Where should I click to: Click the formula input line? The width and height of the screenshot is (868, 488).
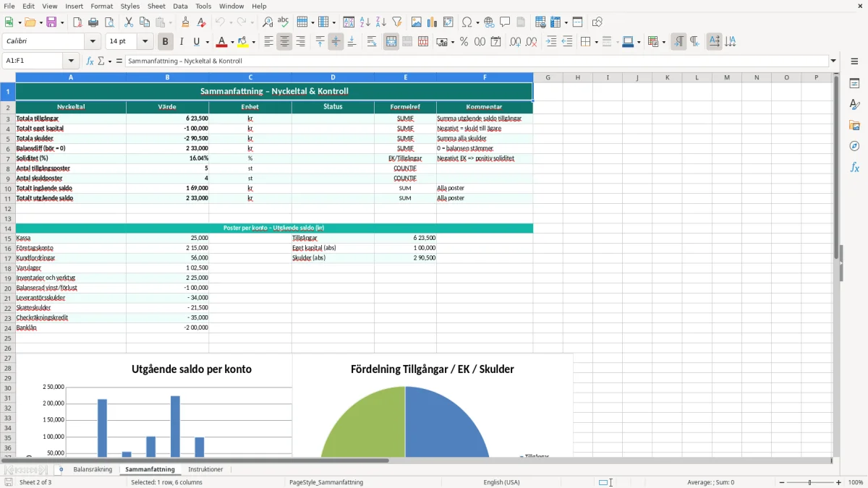tap(476, 61)
